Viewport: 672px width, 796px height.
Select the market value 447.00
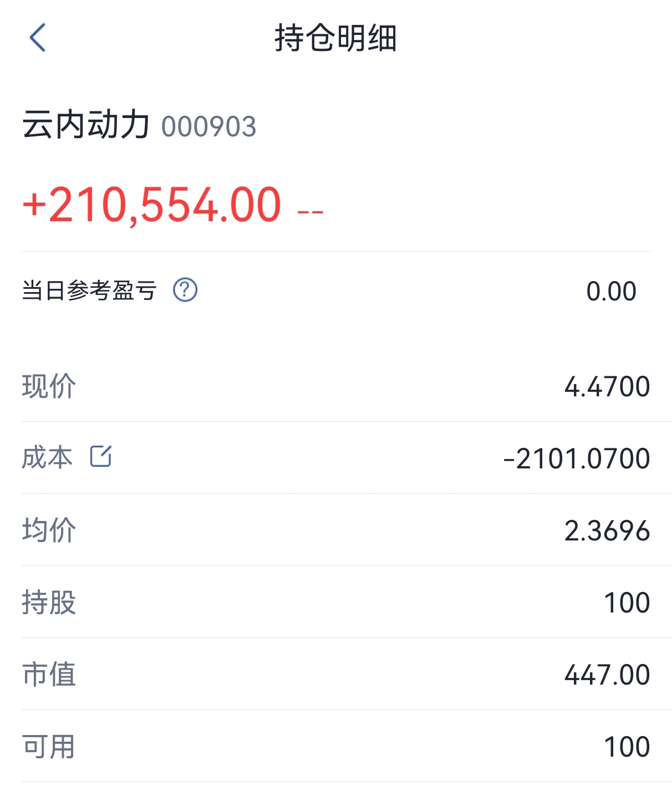(x=607, y=675)
